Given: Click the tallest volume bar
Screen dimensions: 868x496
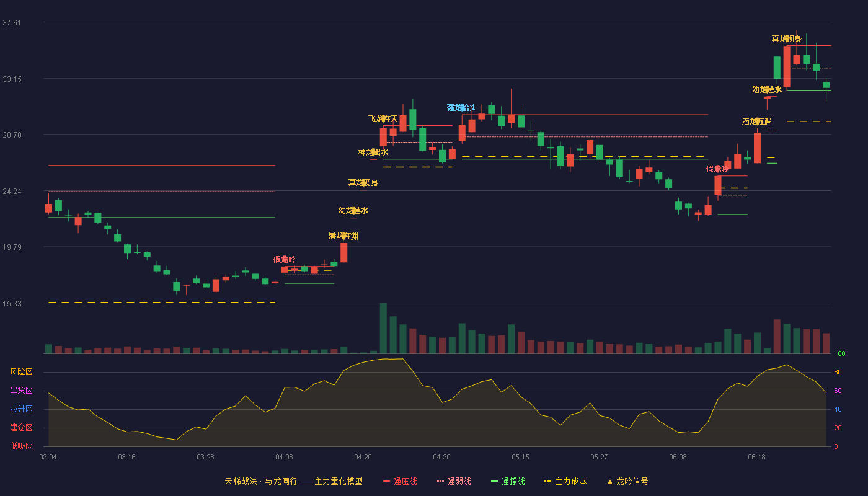Looking at the screenshot, I should [x=383, y=328].
